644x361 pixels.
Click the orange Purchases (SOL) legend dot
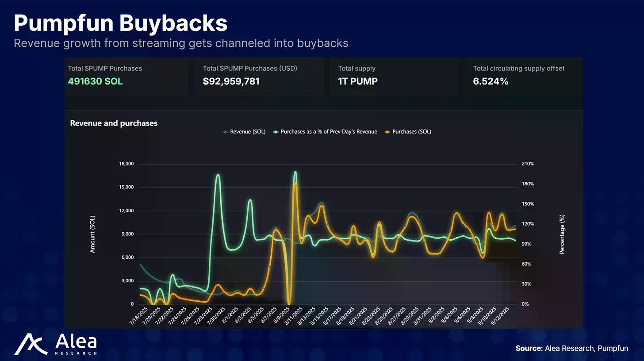tap(387, 132)
